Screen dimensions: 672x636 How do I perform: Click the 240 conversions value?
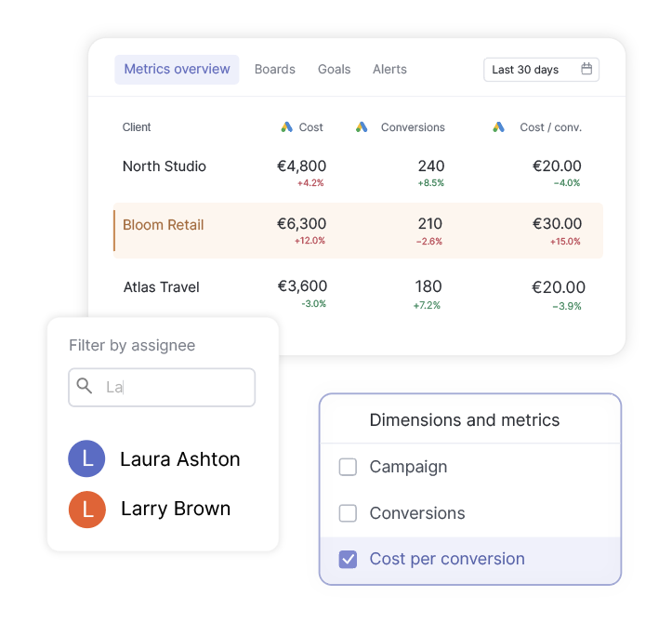click(x=431, y=166)
